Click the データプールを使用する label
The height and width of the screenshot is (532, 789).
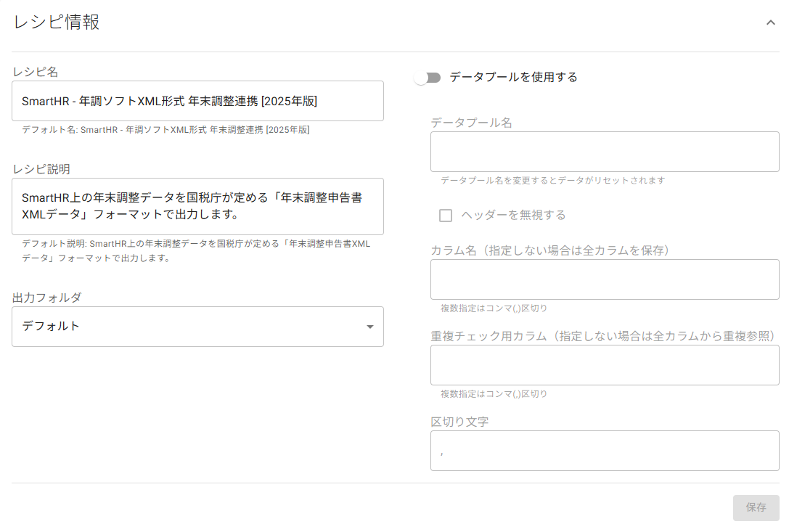click(x=513, y=77)
